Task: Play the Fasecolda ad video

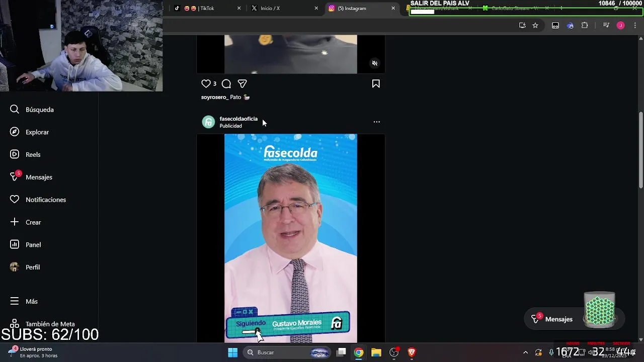Action: 291,238
